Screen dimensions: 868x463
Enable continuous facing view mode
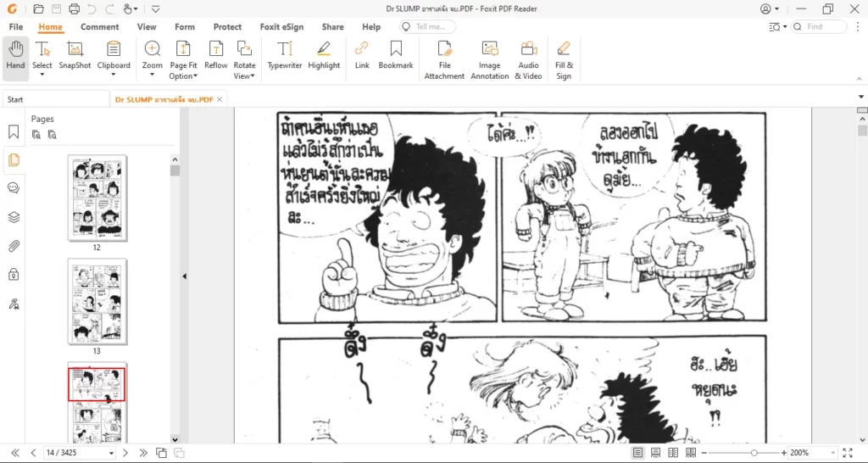pos(691,453)
